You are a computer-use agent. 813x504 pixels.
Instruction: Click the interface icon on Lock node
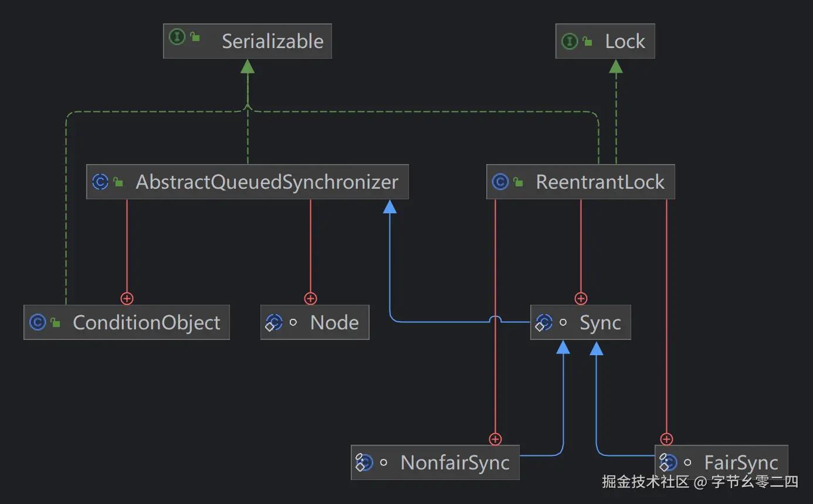tap(570, 41)
